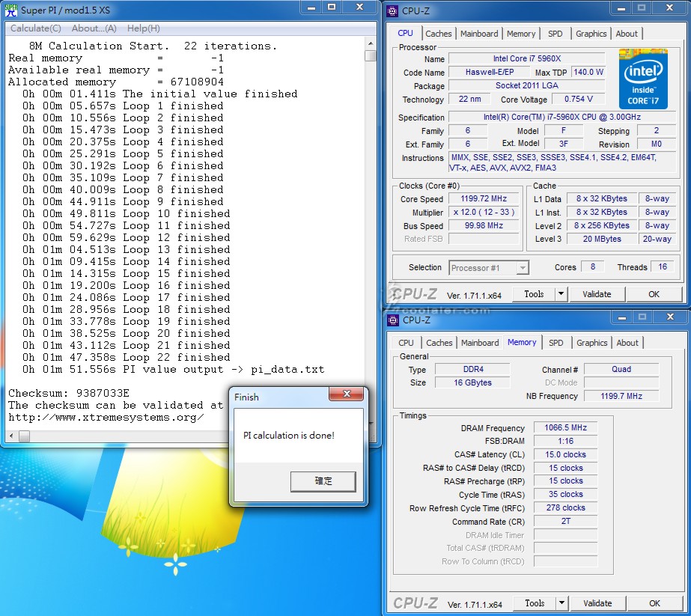This screenshot has height=616, width=691.
Task: Switch to Caches tab in top CPU-Z window
Action: point(439,34)
